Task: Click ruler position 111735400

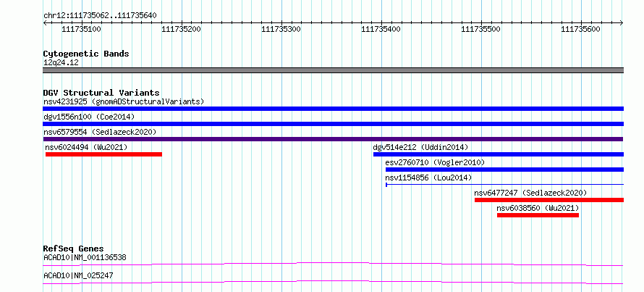Action: click(x=381, y=29)
